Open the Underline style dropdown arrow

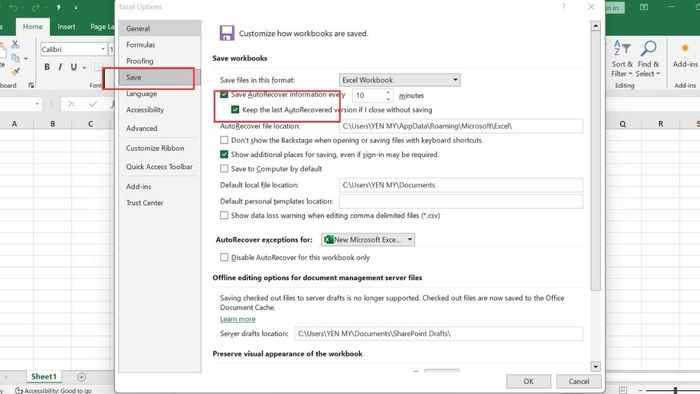(x=84, y=67)
